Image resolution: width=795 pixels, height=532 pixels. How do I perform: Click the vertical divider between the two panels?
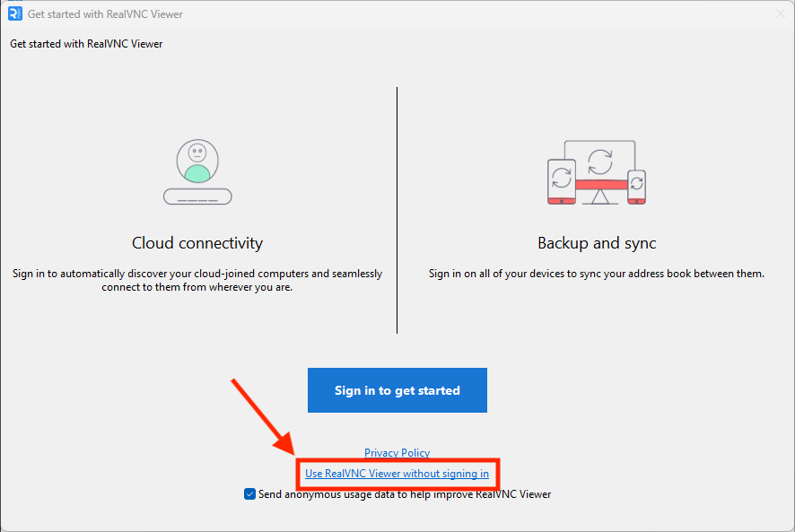(x=397, y=211)
